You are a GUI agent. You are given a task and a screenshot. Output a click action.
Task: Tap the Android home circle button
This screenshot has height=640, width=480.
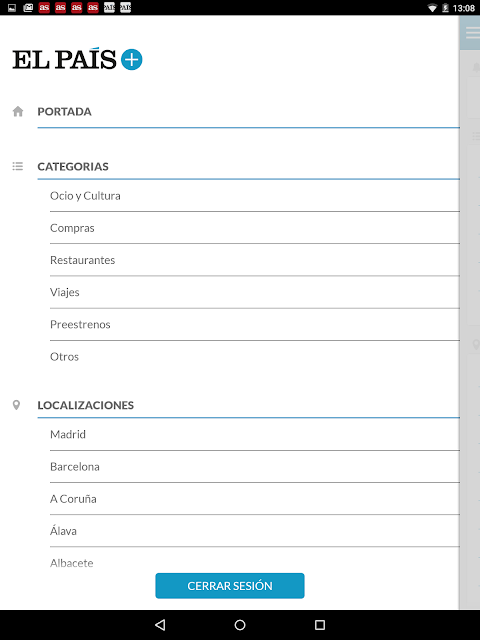(x=240, y=624)
